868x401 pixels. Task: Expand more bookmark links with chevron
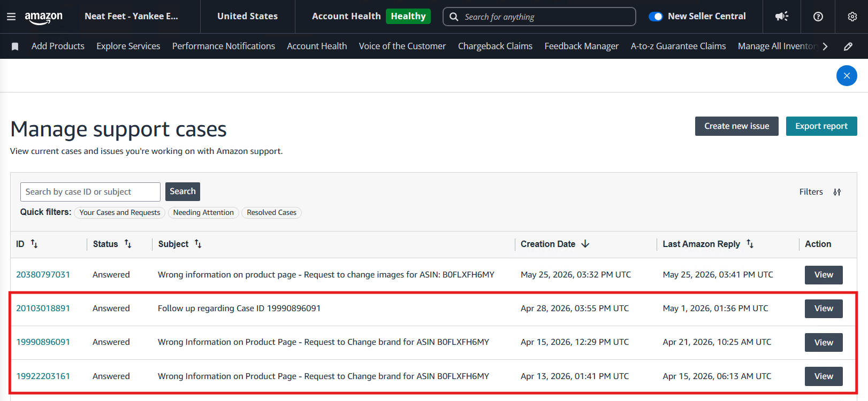(825, 47)
